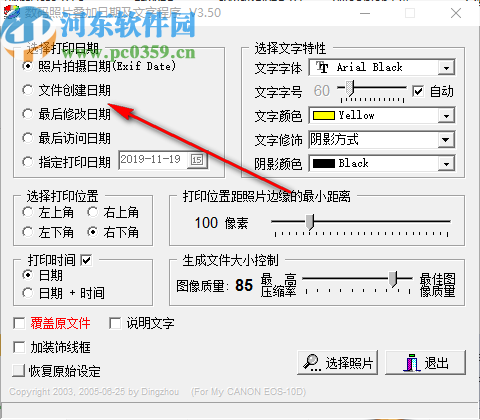Enable the 加装饰线框 checkbox

click(x=19, y=347)
